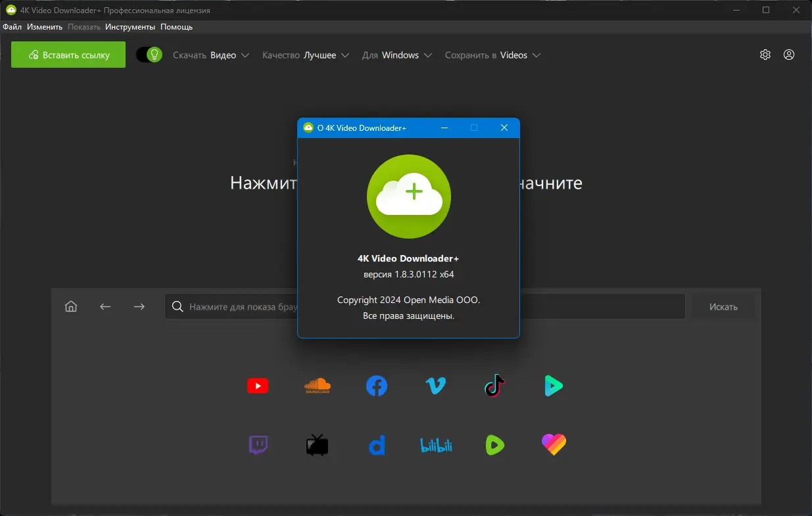The height and width of the screenshot is (516, 812).
Task: Click the Dailymotion icon
Action: [x=377, y=444]
